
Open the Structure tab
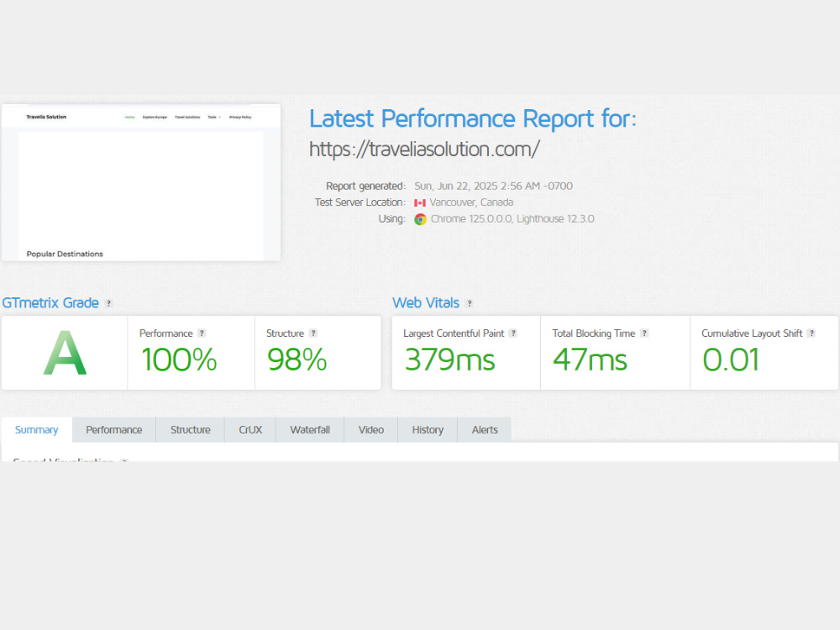(x=190, y=429)
